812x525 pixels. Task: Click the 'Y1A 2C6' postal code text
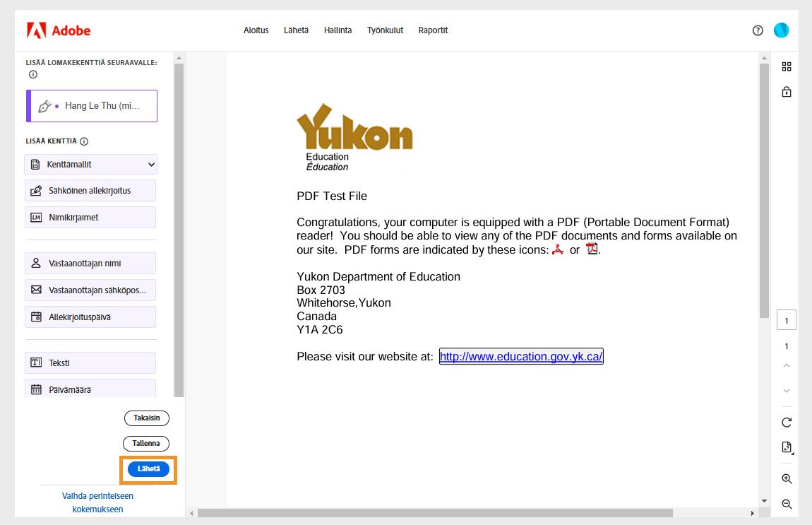(320, 329)
